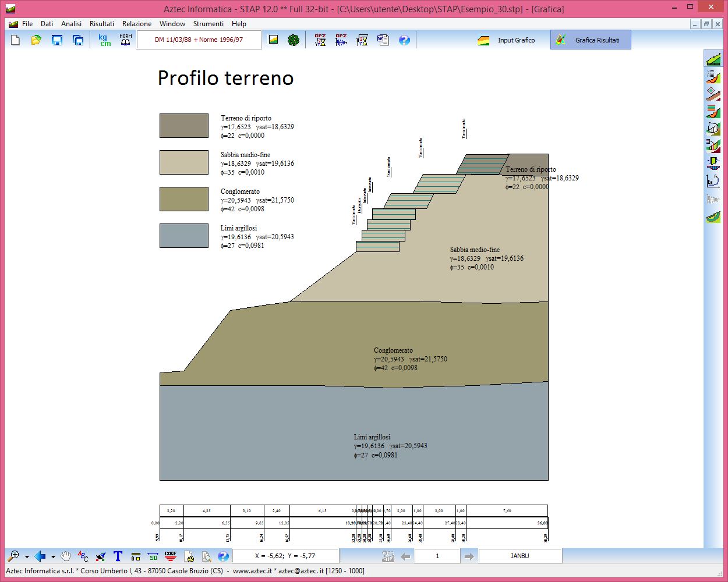Click the Save floppy disk icon
This screenshot has height=582, width=728.
[57, 40]
